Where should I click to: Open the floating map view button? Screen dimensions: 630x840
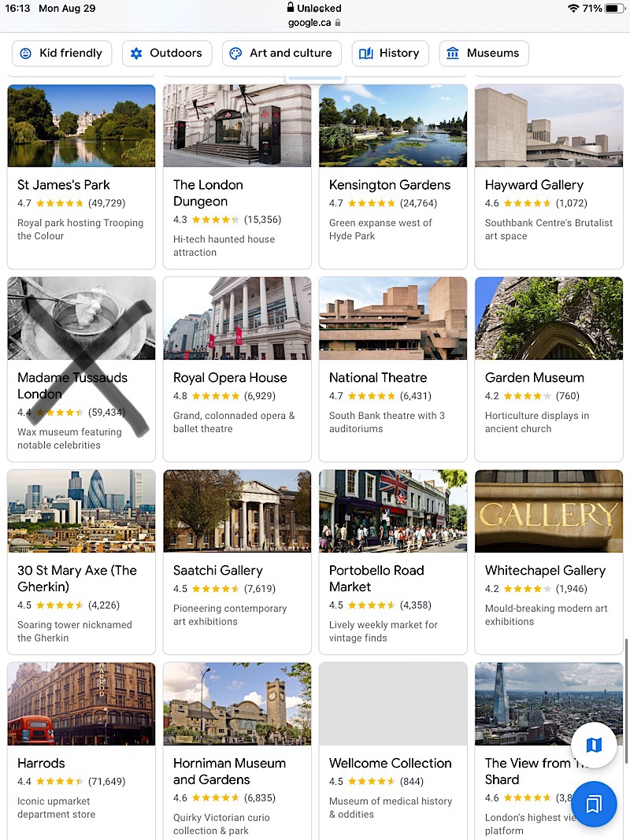(594, 745)
